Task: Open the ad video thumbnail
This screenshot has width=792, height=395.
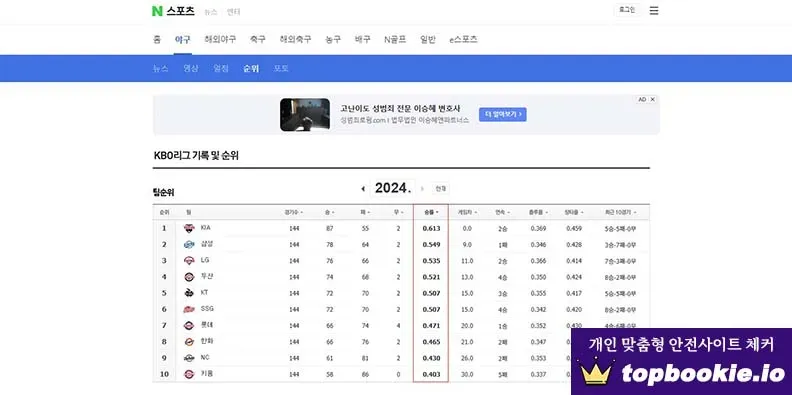Action: pyautogui.click(x=305, y=115)
